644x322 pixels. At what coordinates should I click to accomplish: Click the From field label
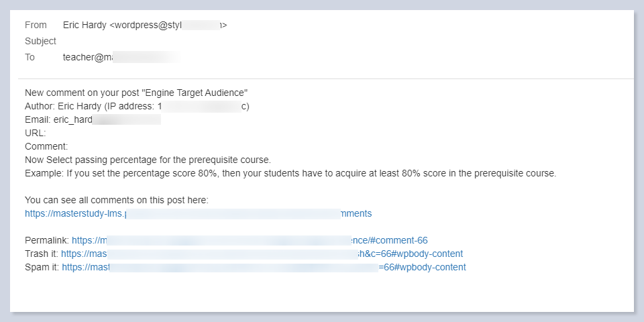pyautogui.click(x=36, y=25)
